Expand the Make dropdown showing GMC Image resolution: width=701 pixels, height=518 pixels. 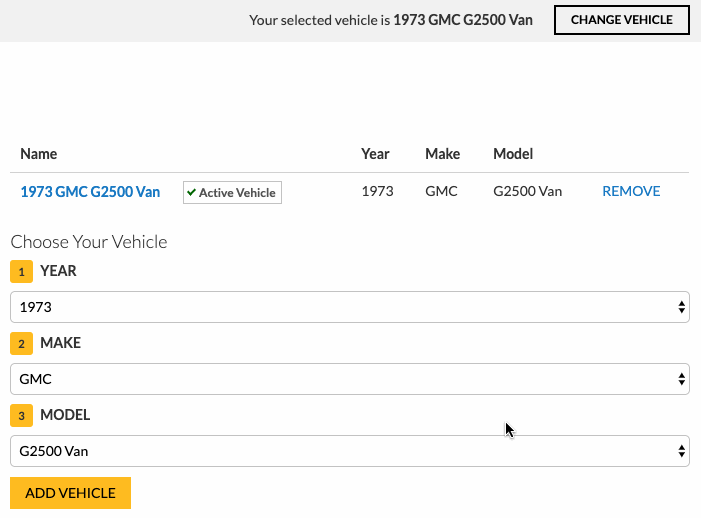pos(349,379)
